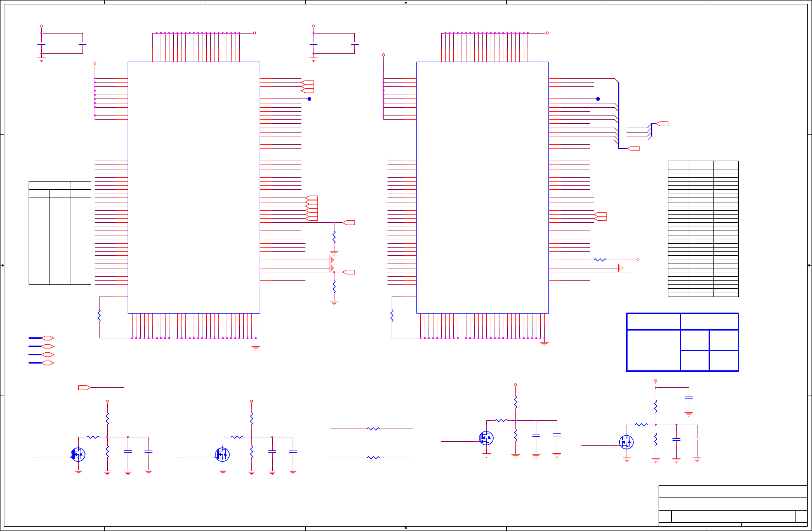812x531 pixels.
Task: Click the rightmost MOSFET transistor symbol
Action: pos(627,442)
